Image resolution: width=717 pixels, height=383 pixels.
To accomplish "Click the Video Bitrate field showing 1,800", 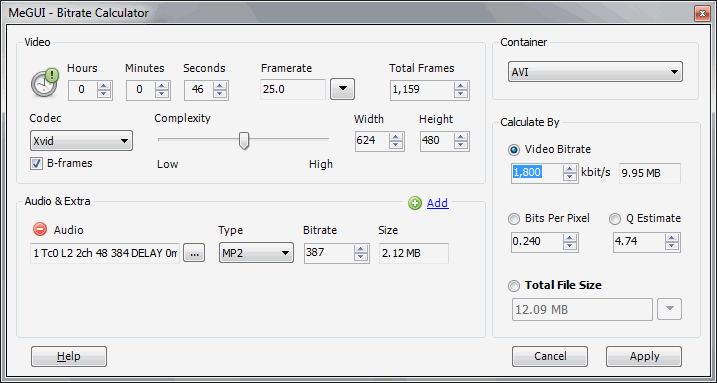I will coord(537,173).
